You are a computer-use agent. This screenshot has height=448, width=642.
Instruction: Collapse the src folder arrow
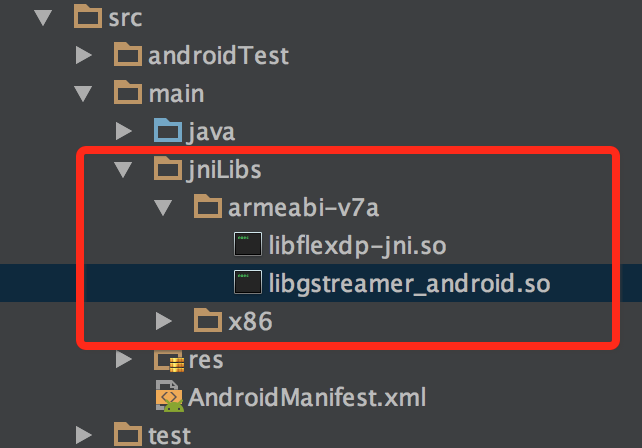(x=43, y=18)
